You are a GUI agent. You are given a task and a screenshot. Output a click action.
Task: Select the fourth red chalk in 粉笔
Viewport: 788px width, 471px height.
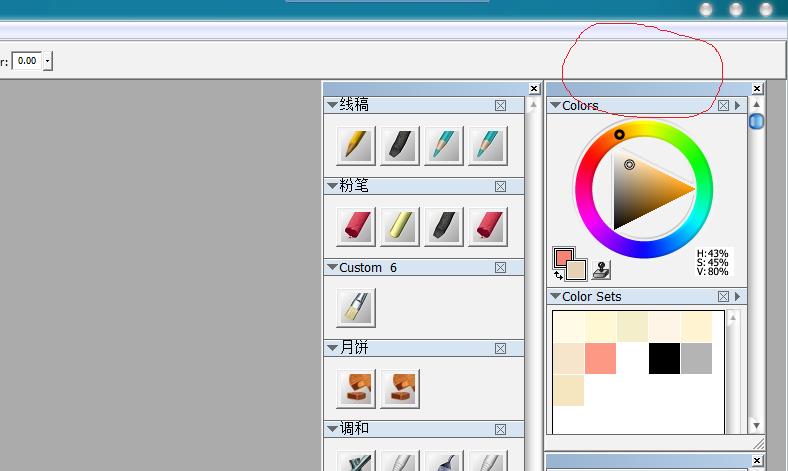[488, 226]
